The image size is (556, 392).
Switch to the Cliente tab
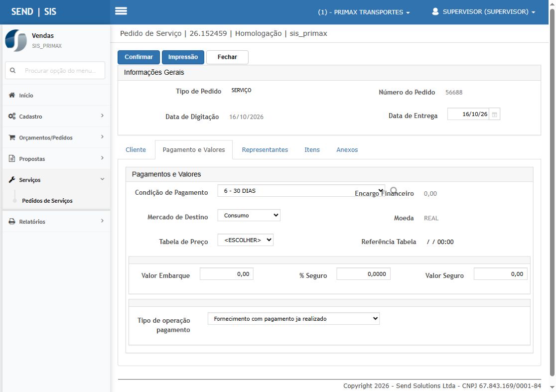tap(136, 149)
